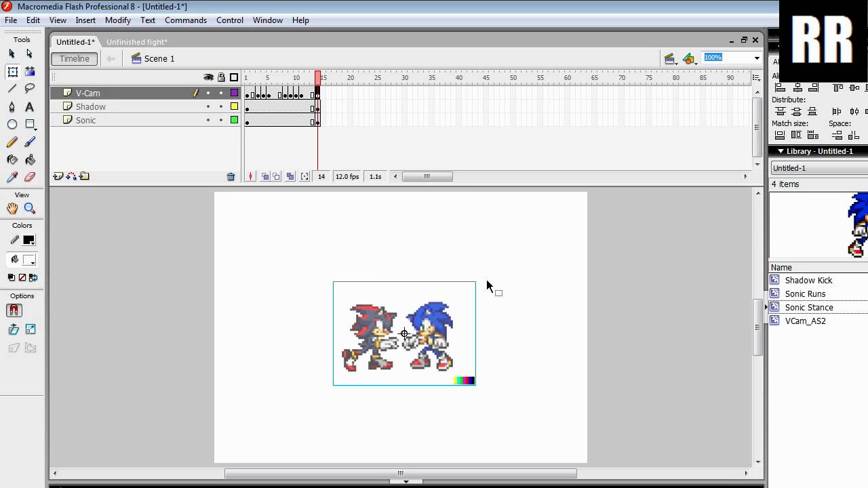This screenshot has width=868, height=488.
Task: Toggle lock dot for Shadow layer
Action: pyautogui.click(x=221, y=106)
